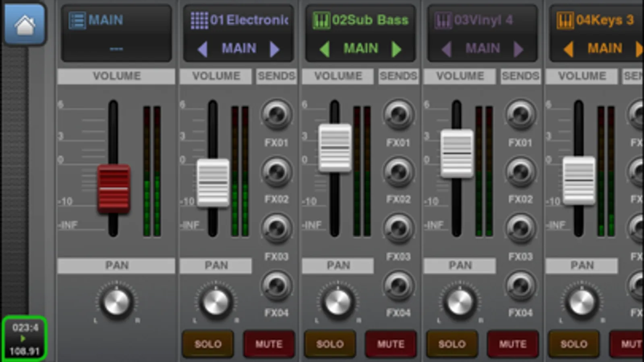Click the MAIN channel list icon
Image resolution: width=644 pixels, height=362 pixels.
pyautogui.click(x=77, y=20)
